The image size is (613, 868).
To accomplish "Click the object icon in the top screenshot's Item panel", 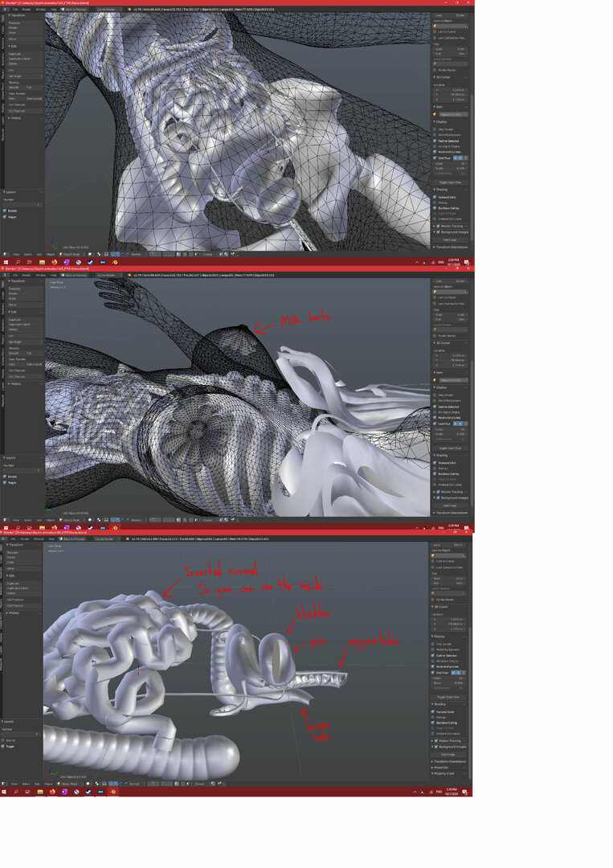I will [x=435, y=115].
